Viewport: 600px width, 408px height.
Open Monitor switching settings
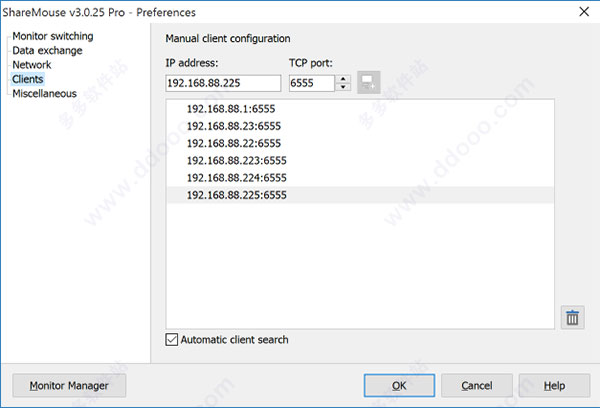coord(53,36)
